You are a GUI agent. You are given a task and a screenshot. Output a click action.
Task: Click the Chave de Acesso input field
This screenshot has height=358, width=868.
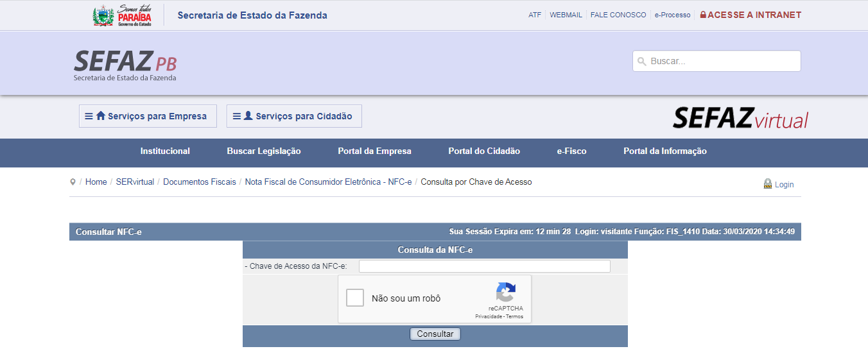(x=484, y=266)
